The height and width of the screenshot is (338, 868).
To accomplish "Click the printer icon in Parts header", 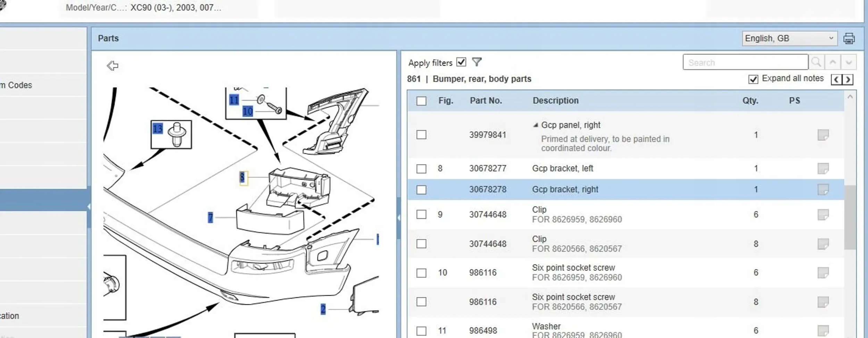I will [849, 38].
